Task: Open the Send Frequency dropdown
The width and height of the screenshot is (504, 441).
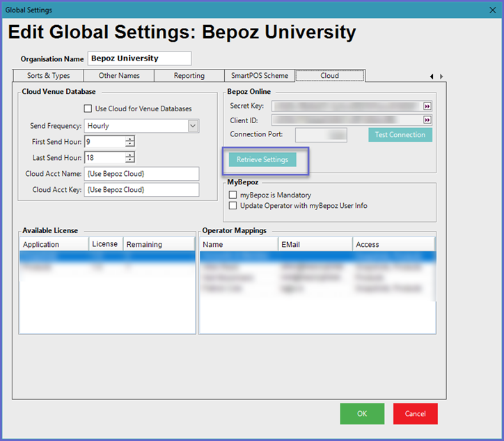Action: click(x=193, y=126)
